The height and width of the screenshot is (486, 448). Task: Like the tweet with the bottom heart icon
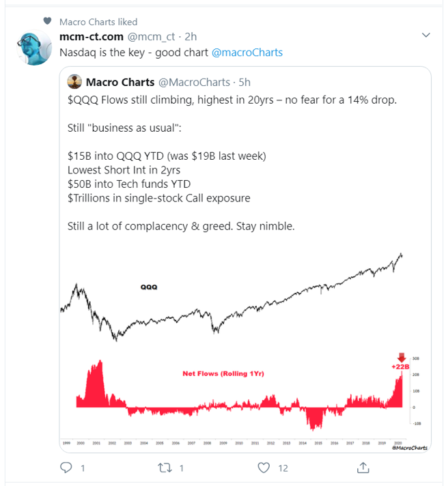[264, 468]
